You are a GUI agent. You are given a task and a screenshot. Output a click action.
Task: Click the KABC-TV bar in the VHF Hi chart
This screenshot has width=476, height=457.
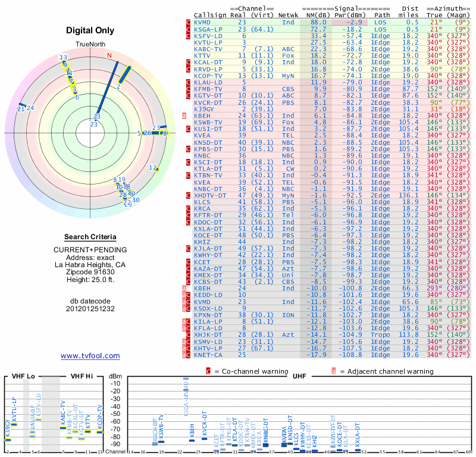[x=63, y=428]
